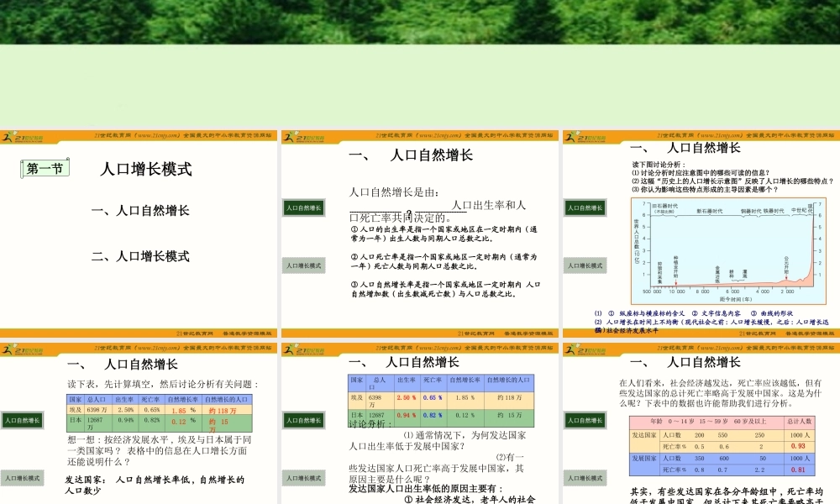840x504 pixels.
Task: Select the 第一节 label box on the title slide
Action: (45, 169)
